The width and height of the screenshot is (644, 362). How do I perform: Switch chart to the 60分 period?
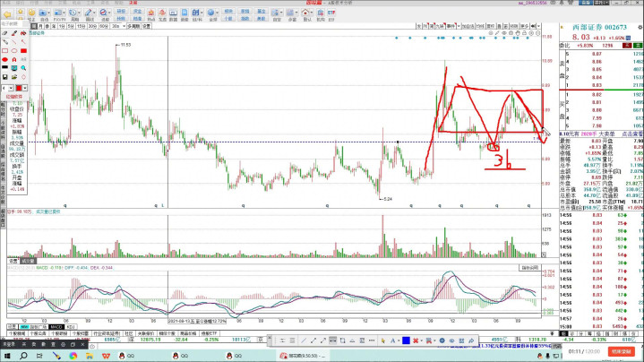coord(104,26)
